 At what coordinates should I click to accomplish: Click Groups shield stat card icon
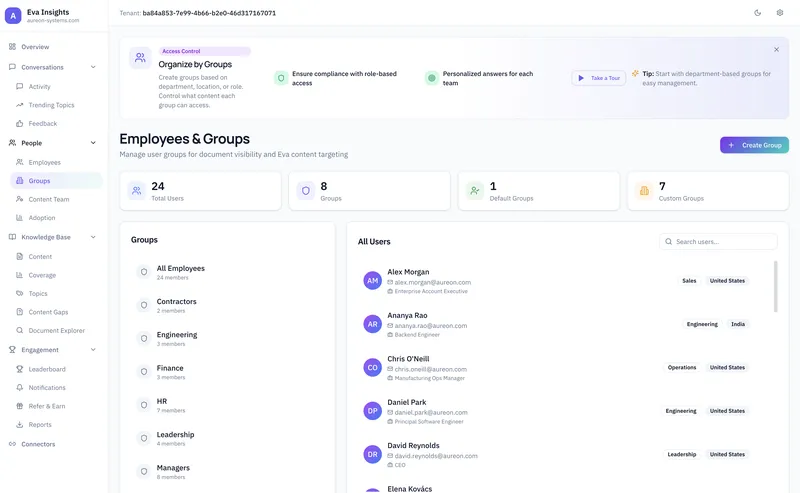click(x=306, y=191)
